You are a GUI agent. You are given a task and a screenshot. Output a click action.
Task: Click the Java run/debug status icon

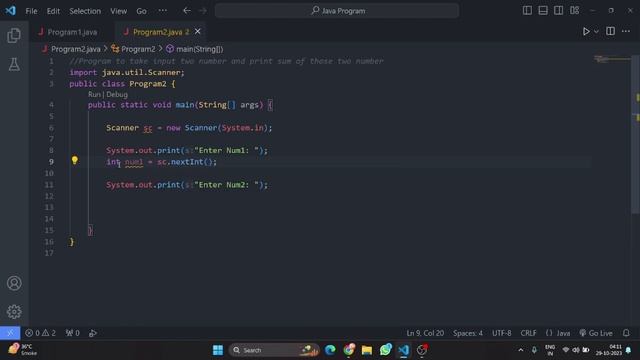(93, 333)
